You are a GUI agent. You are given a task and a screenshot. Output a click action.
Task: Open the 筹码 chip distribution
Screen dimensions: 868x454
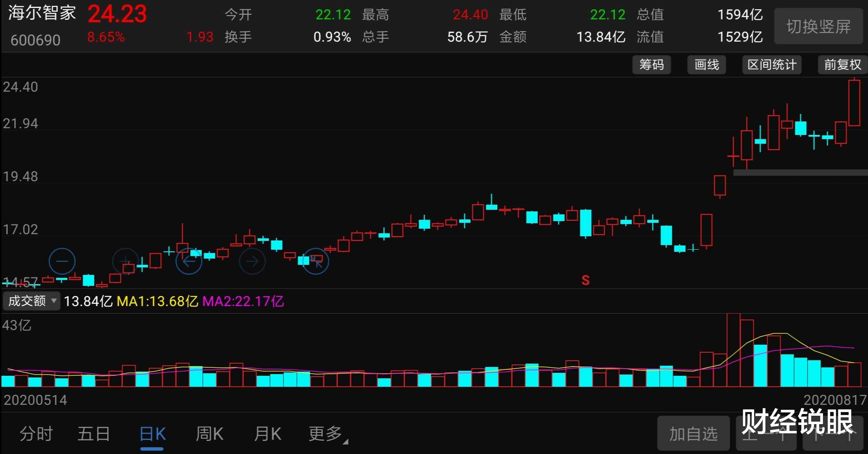click(x=651, y=65)
